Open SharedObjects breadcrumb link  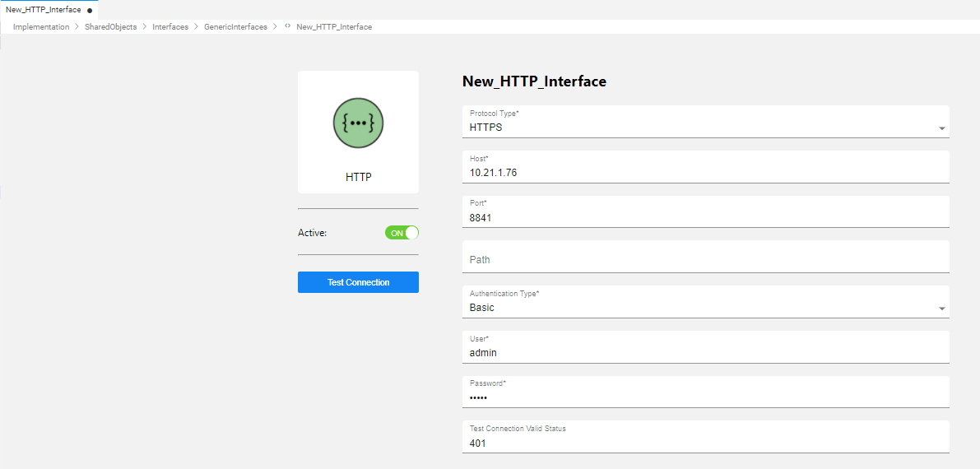(110, 27)
